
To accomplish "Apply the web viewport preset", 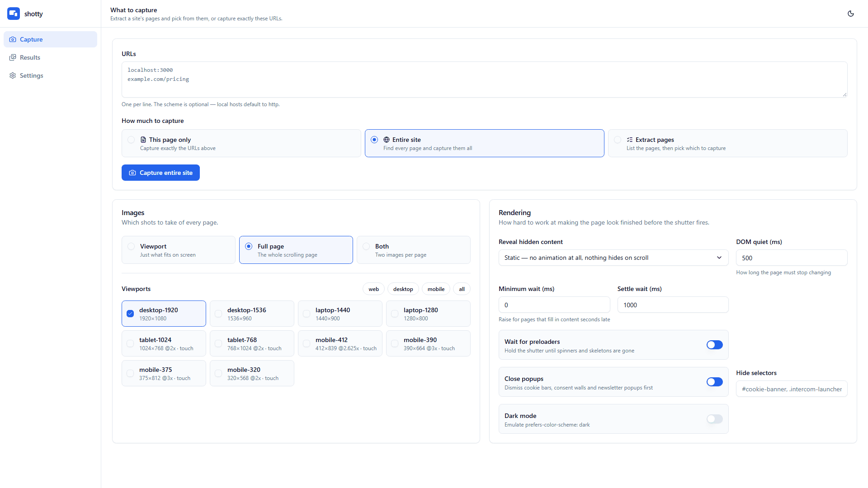I will [373, 289].
